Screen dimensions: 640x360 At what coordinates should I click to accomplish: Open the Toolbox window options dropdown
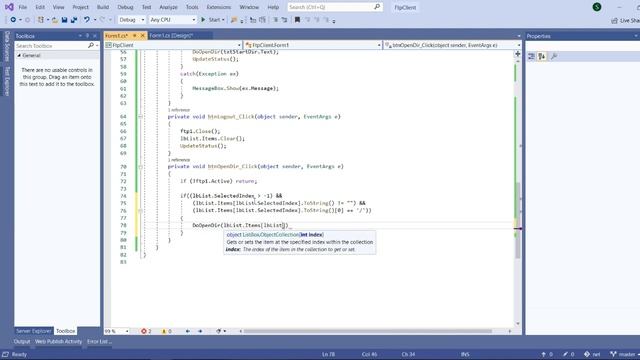click(80, 36)
